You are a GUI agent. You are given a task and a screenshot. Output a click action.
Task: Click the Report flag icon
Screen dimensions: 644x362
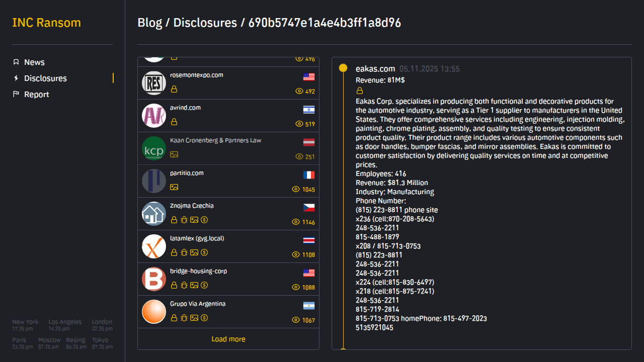tap(16, 95)
